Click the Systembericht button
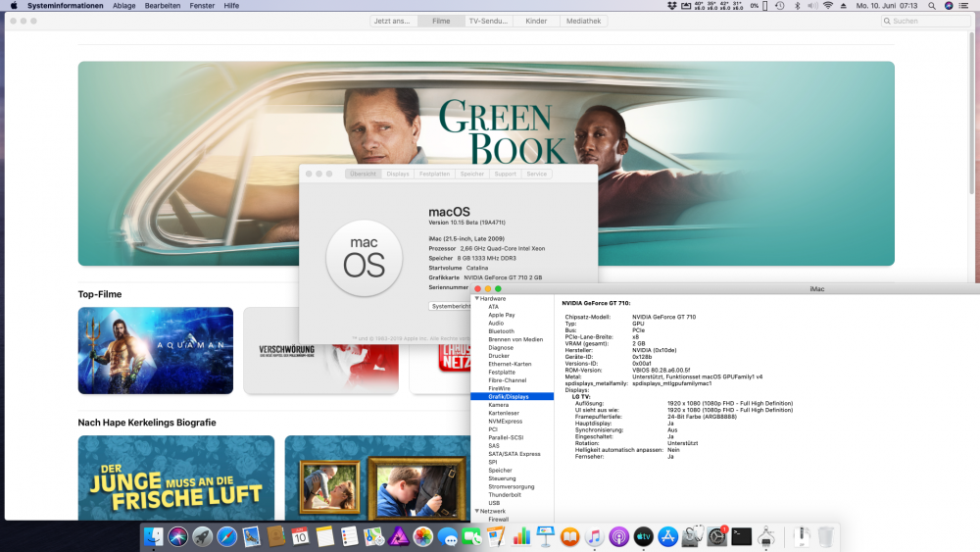 pyautogui.click(x=451, y=306)
